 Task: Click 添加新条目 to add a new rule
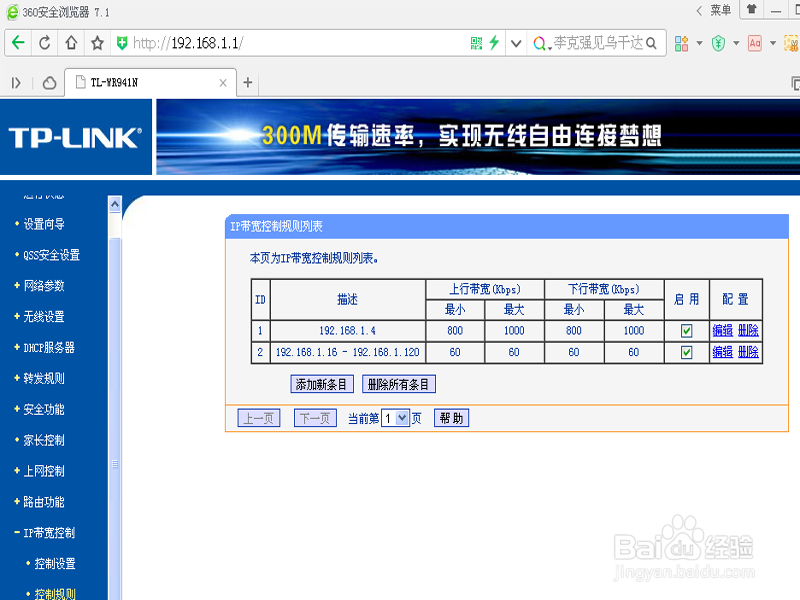[x=322, y=383]
